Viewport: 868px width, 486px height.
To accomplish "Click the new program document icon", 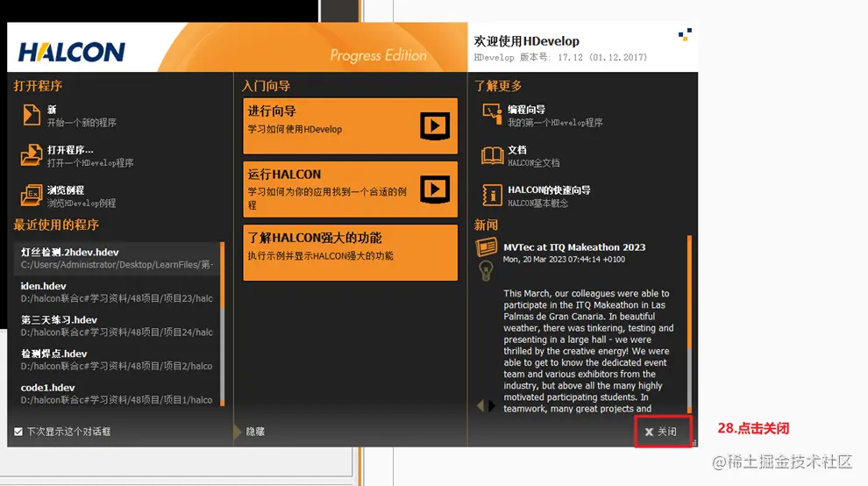I will coord(31,115).
